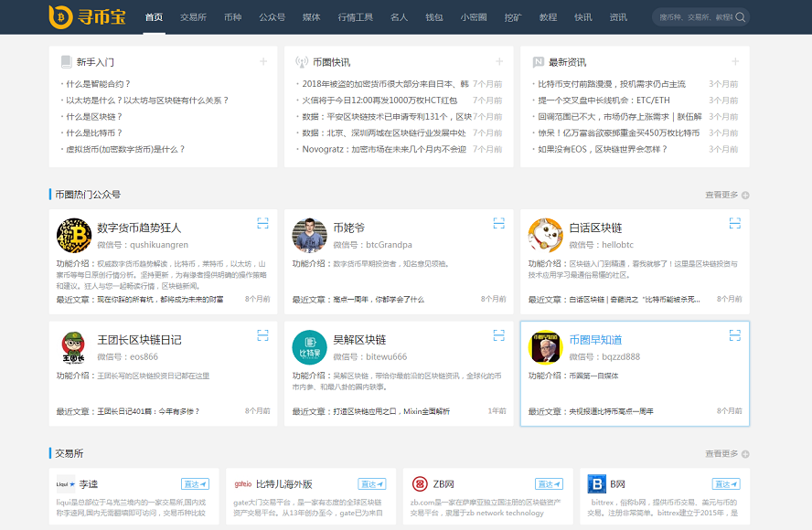Expand 最新资讯 section via plus icon
Image resolution: width=812 pixels, height=530 pixels.
[734, 60]
